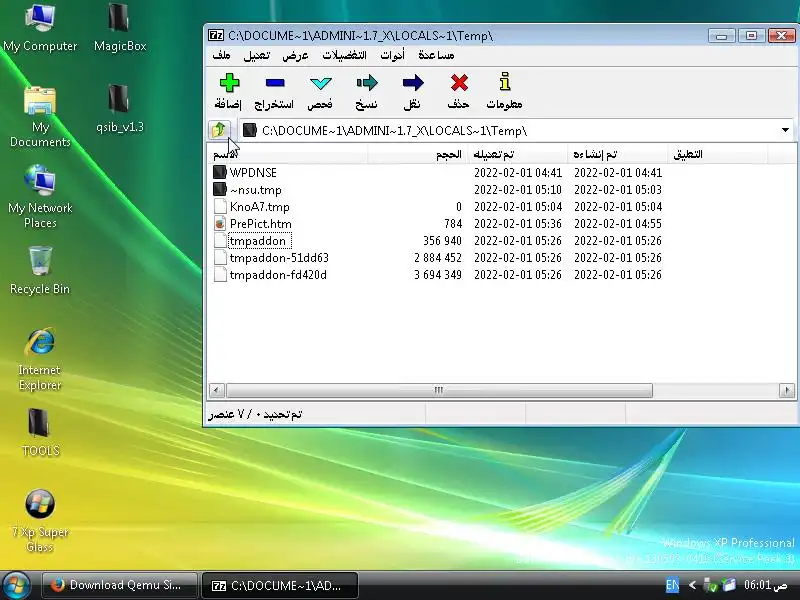Click the EN language indicator in tray
The width and height of the screenshot is (800, 600).
pyautogui.click(x=672, y=585)
